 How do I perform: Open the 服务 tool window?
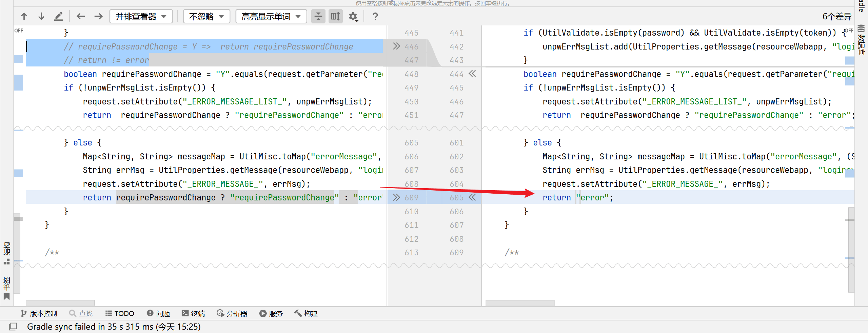(271, 313)
